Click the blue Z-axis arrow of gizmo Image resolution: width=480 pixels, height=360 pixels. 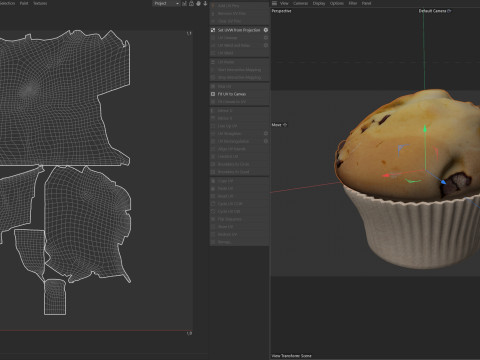point(442,182)
